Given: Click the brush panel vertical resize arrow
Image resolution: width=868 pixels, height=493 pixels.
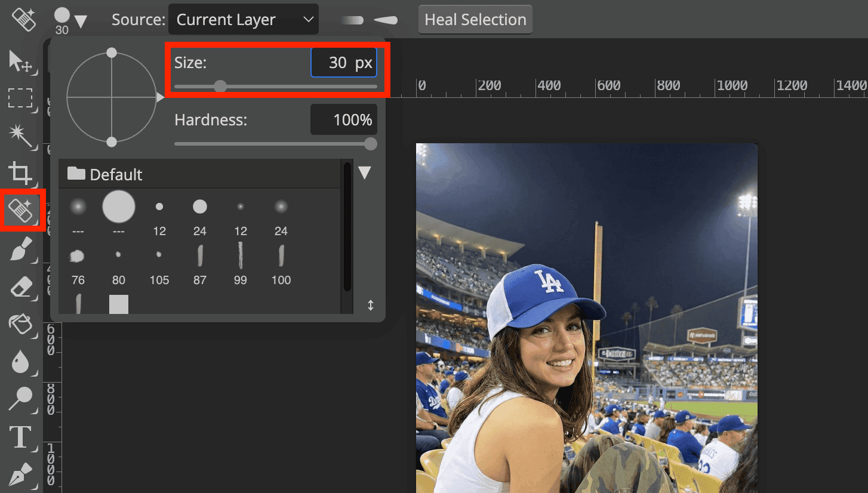Looking at the screenshot, I should point(370,306).
